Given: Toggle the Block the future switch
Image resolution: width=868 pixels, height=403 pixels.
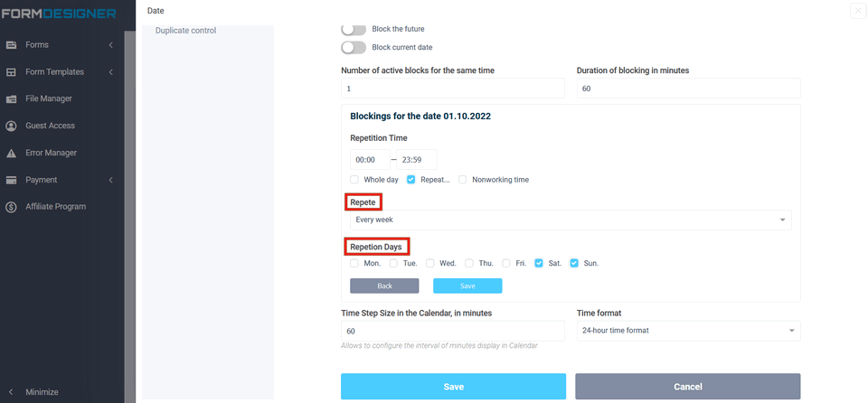Looking at the screenshot, I should click(354, 29).
